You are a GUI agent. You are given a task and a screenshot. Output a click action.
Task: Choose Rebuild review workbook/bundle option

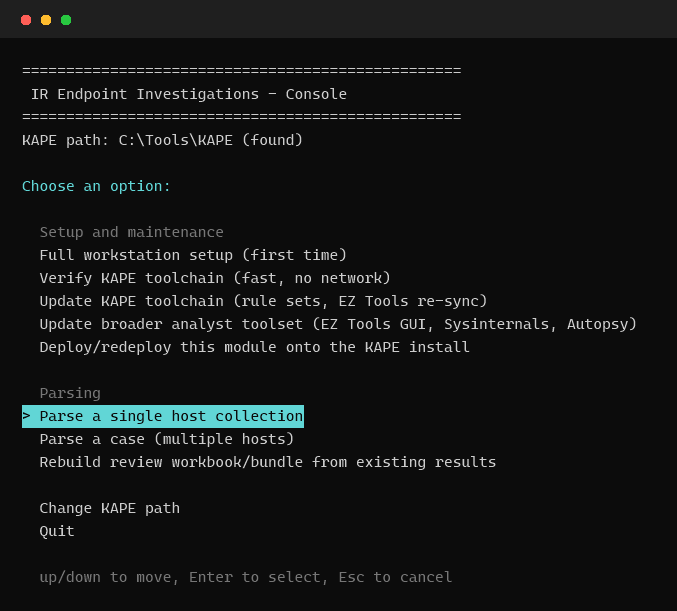point(268,462)
